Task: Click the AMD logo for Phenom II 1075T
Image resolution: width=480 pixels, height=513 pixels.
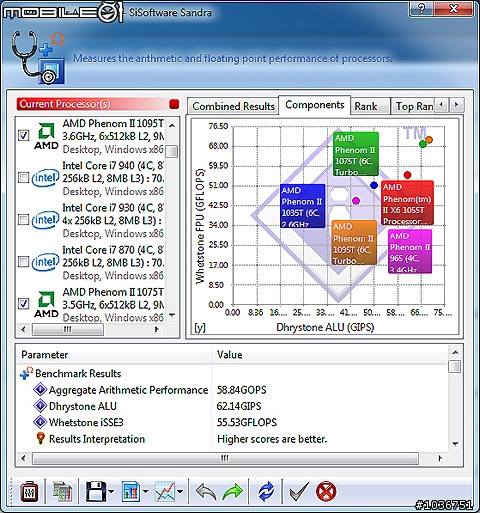Action: [46, 304]
